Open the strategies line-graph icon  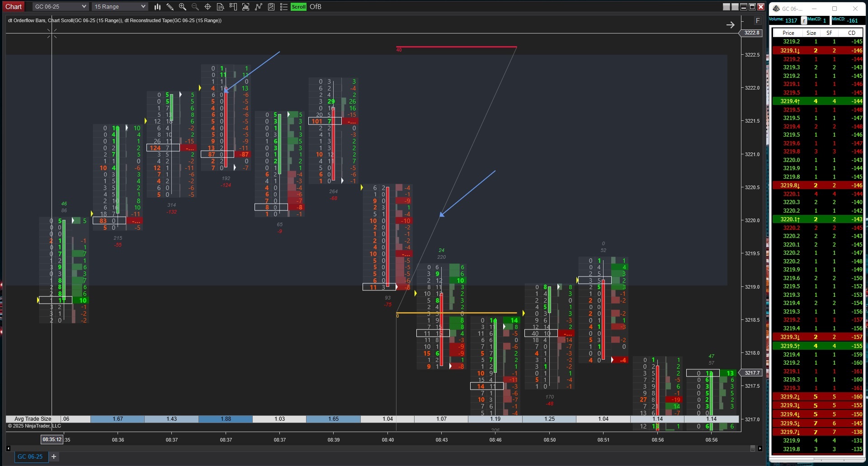(x=259, y=7)
